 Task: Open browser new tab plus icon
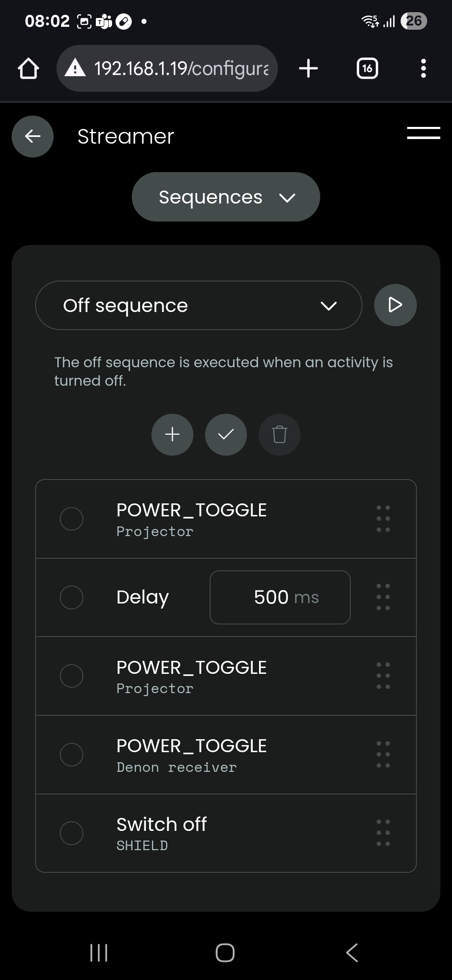coord(308,68)
